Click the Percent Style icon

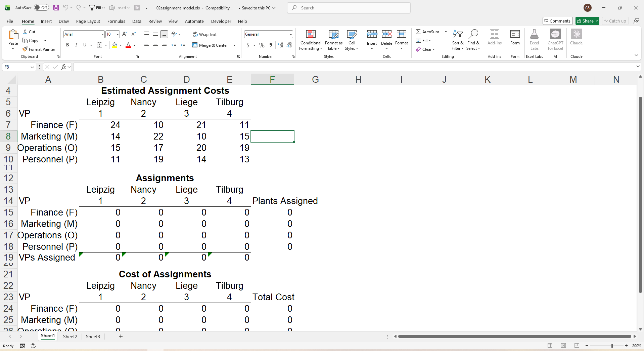coord(262,45)
